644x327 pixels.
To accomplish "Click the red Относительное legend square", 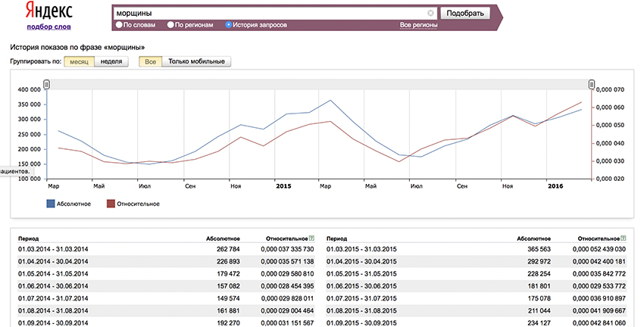I will click(x=111, y=203).
